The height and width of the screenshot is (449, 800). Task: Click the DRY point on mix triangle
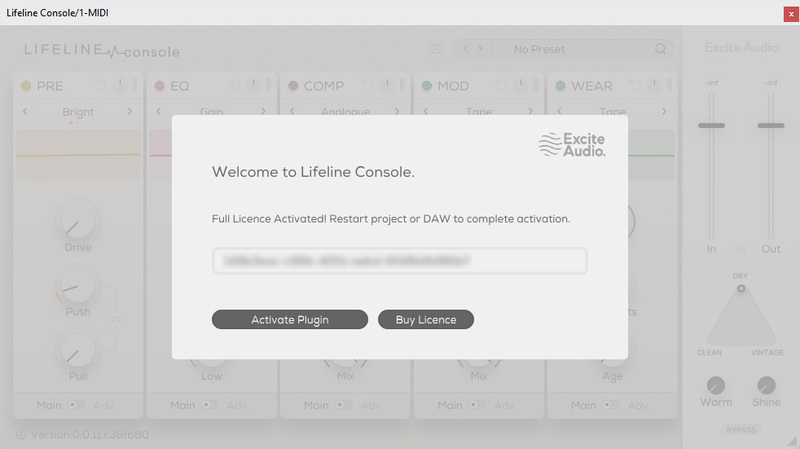pyautogui.click(x=741, y=288)
